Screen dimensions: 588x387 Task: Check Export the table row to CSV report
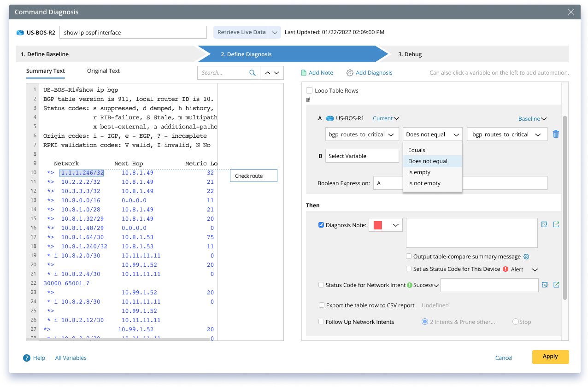(322, 305)
